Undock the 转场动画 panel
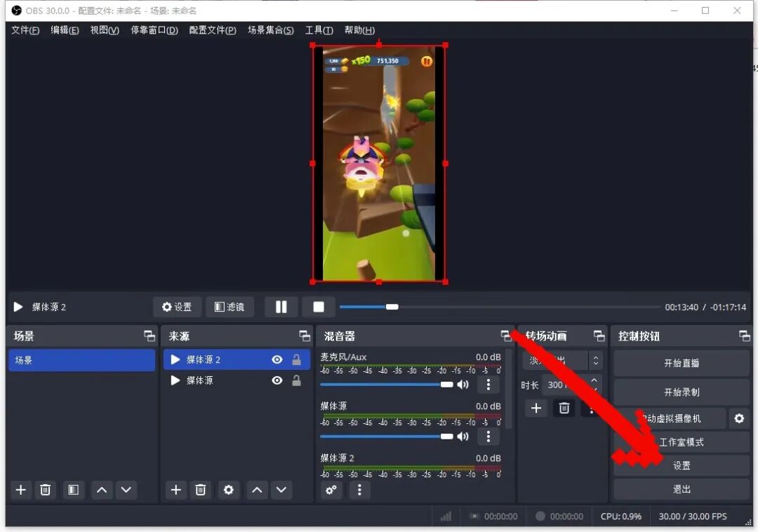 pyautogui.click(x=599, y=335)
